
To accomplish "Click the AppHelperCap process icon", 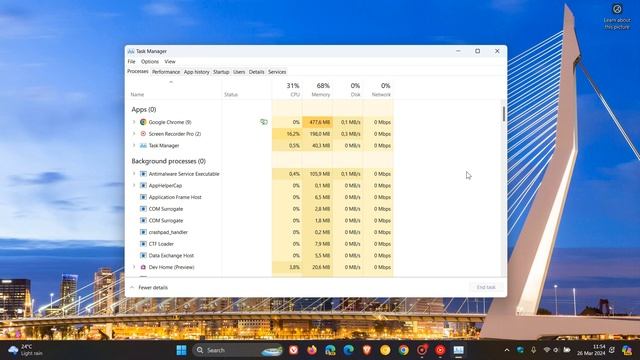I will [143, 185].
